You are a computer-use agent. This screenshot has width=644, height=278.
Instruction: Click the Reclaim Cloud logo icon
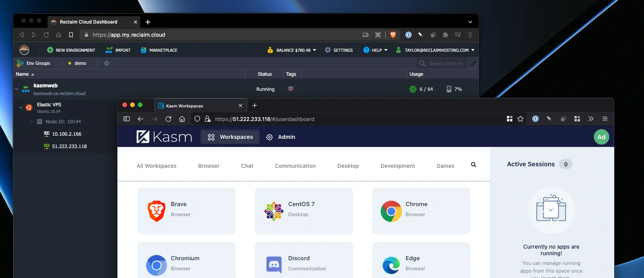click(x=24, y=50)
